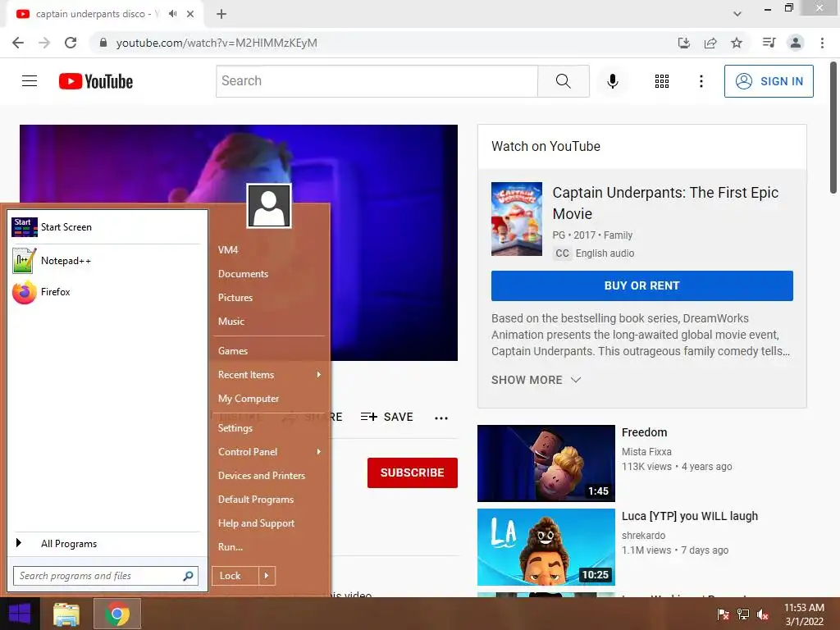The height and width of the screenshot is (630, 840).
Task: Start voice search with microphone icon
Action: [x=612, y=81]
